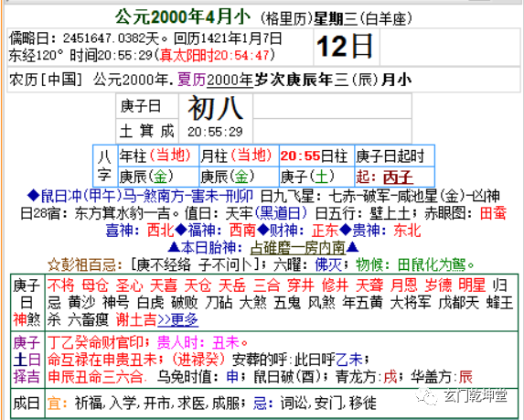Screen dimensions: 524x420
Task: Click the 佛灭 六曜 value
Action: 328,265
